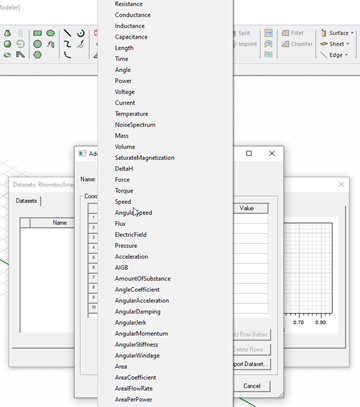The image size is (360, 407).
Task: Select the Draw ellipse tool
Action: point(50,33)
